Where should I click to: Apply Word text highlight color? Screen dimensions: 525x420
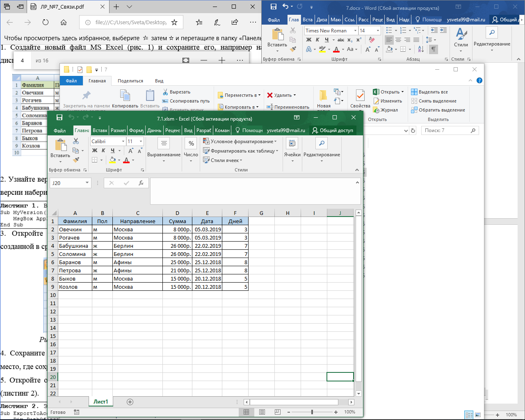pyautogui.click(x=322, y=49)
